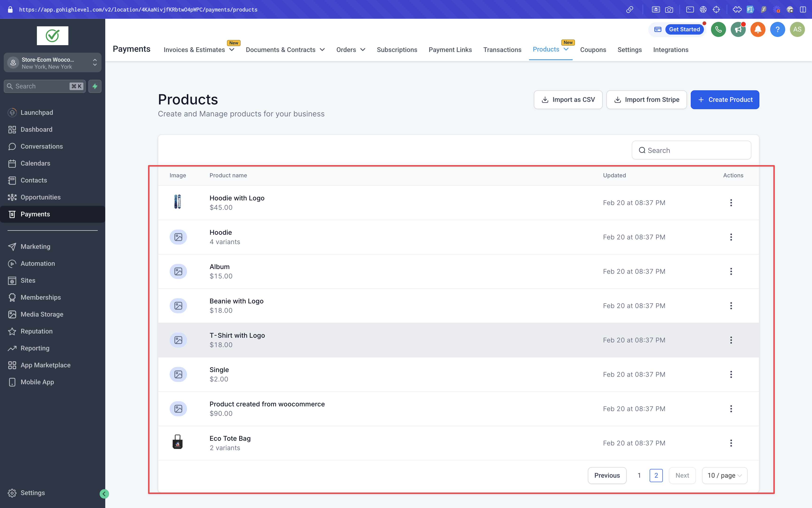Switch to the Transactions tab
This screenshot has width=812, height=508.
(502, 50)
